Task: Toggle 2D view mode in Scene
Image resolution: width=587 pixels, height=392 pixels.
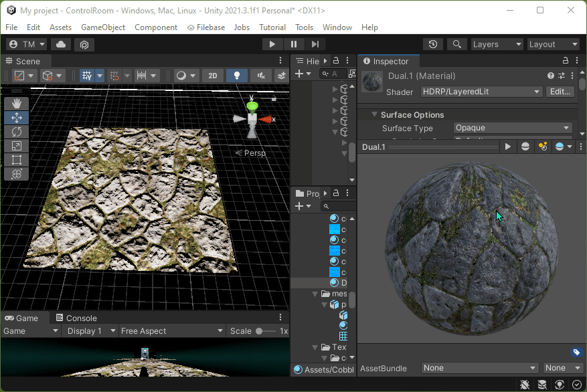Action: point(212,76)
